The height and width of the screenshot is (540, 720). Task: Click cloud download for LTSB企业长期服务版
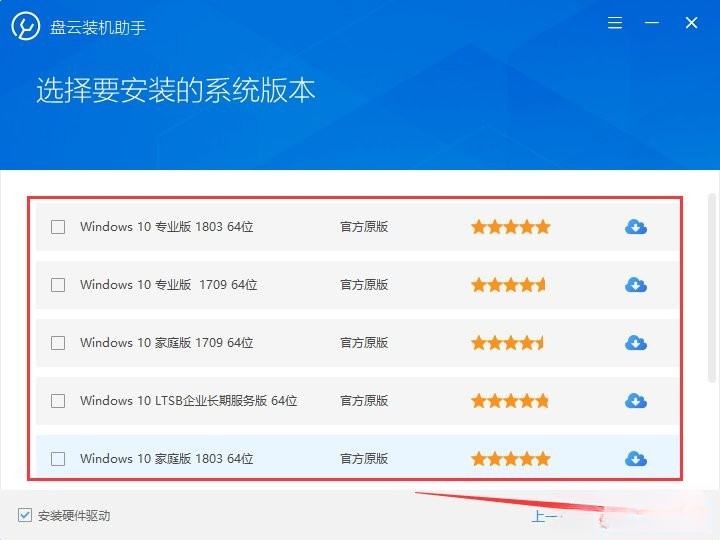[x=636, y=401]
